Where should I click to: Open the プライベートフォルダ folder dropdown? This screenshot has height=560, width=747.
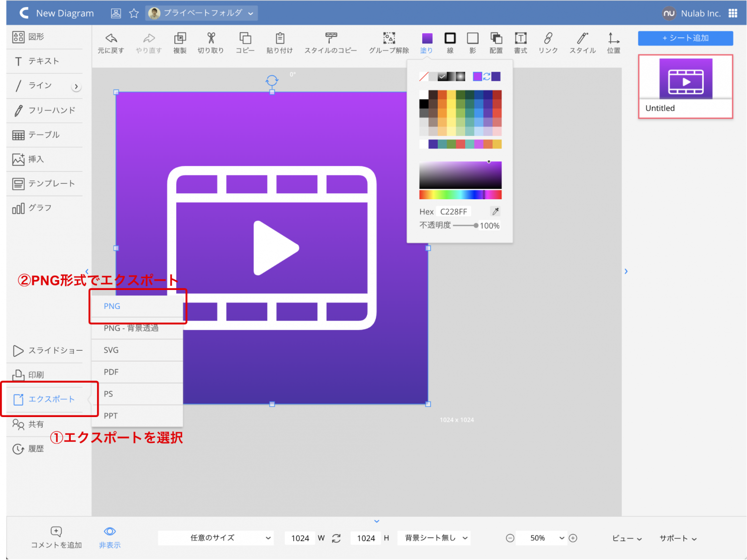202,13
